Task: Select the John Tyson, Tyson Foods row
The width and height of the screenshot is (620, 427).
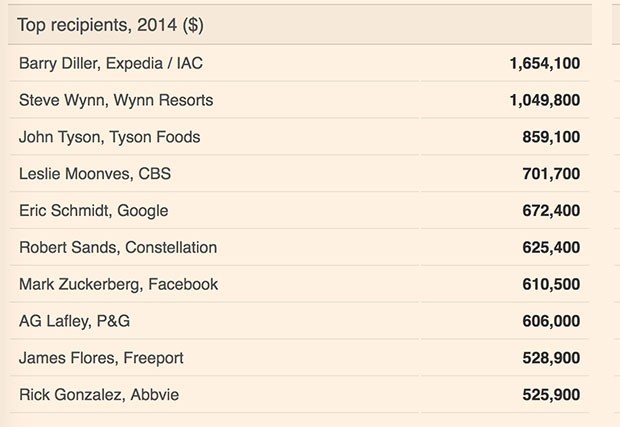Action: (300, 137)
